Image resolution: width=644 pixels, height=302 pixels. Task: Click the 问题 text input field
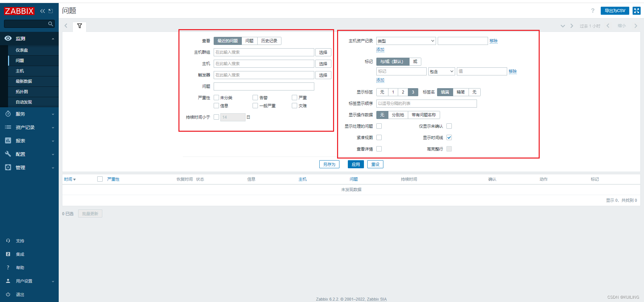(264, 86)
